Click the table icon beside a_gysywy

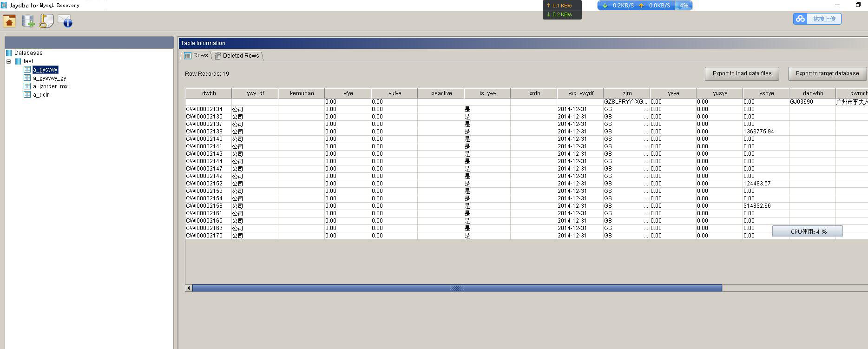coord(27,70)
